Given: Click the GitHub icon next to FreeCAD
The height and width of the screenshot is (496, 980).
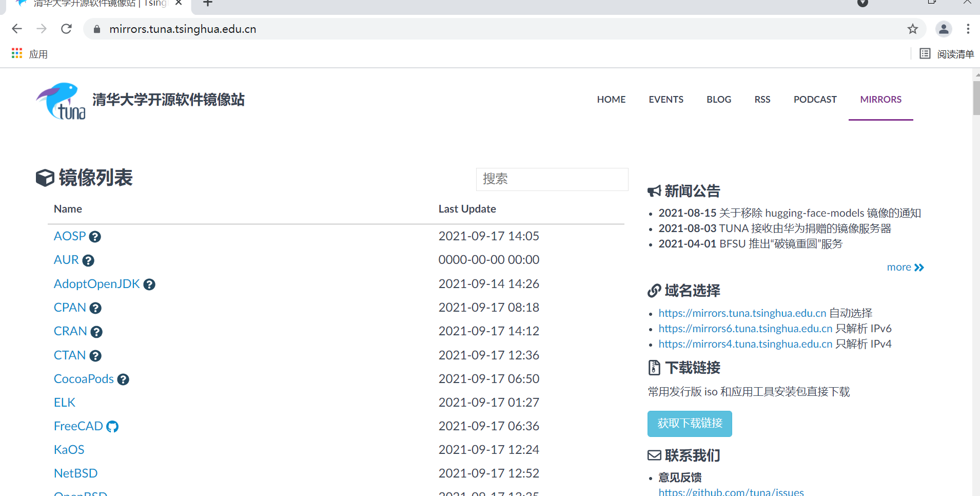Looking at the screenshot, I should pyautogui.click(x=112, y=427).
